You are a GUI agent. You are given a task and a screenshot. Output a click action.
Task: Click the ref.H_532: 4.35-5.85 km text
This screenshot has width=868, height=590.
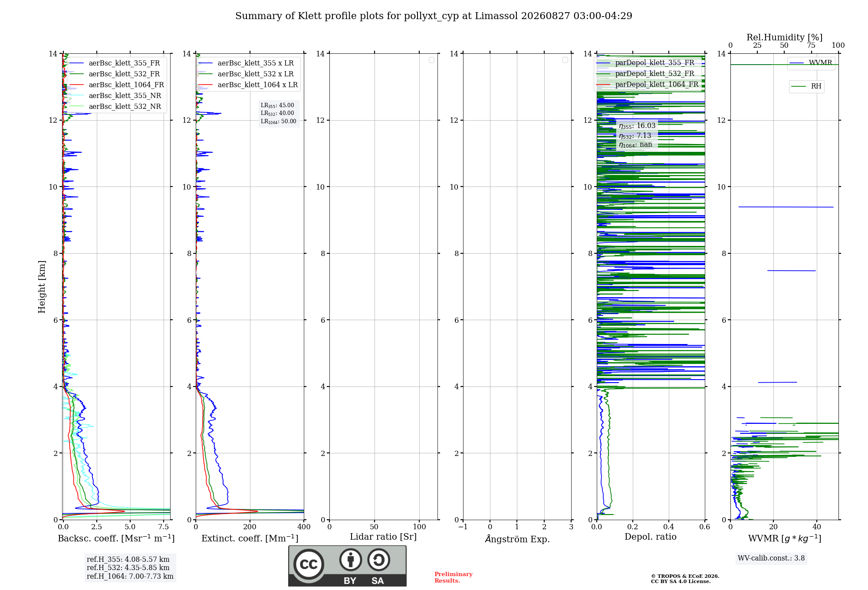128,568
